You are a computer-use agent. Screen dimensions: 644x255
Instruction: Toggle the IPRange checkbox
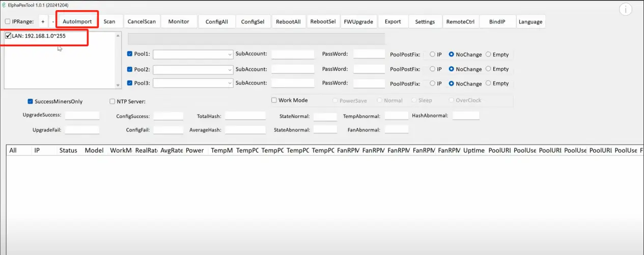[8, 22]
